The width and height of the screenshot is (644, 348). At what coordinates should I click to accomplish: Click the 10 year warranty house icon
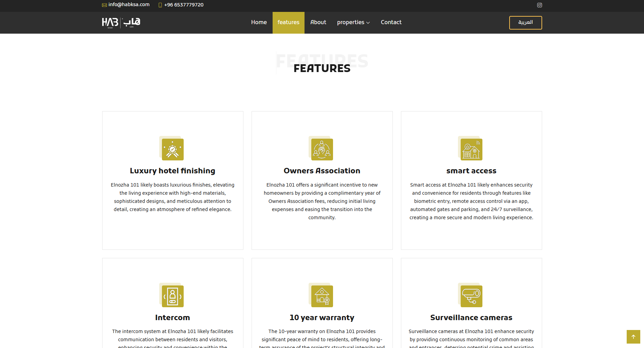coord(322,296)
